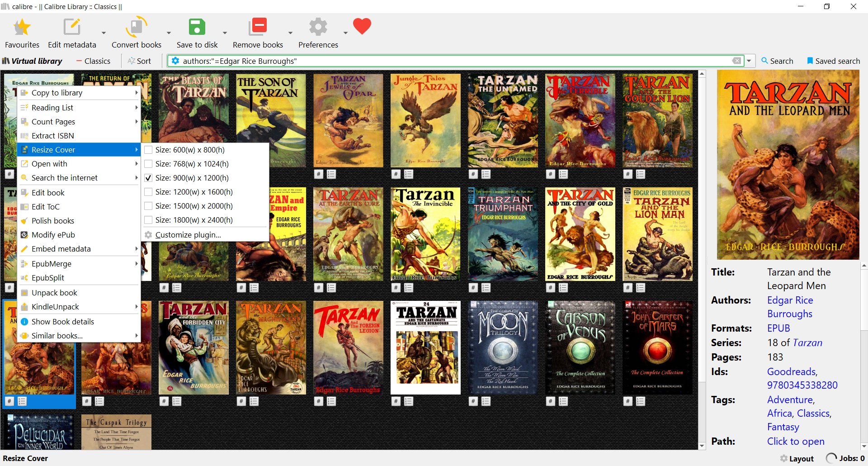The image size is (868, 466).
Task: Clear the search field with the X icon
Action: 737,61
